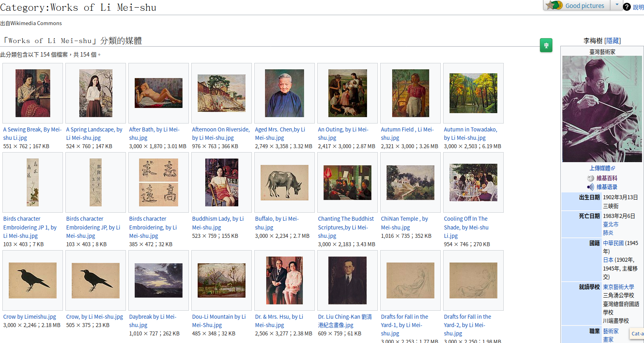Collapse the infobox via [隱藏] toggle

613,41
